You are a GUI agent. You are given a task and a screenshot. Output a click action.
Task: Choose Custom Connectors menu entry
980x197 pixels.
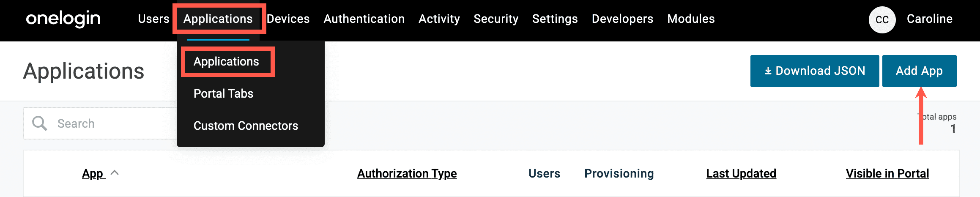pyautogui.click(x=246, y=126)
